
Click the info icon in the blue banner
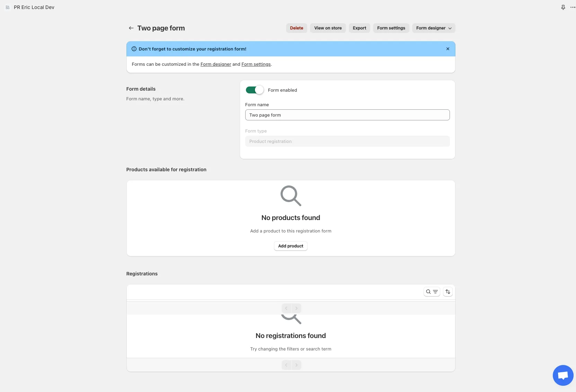tap(134, 49)
